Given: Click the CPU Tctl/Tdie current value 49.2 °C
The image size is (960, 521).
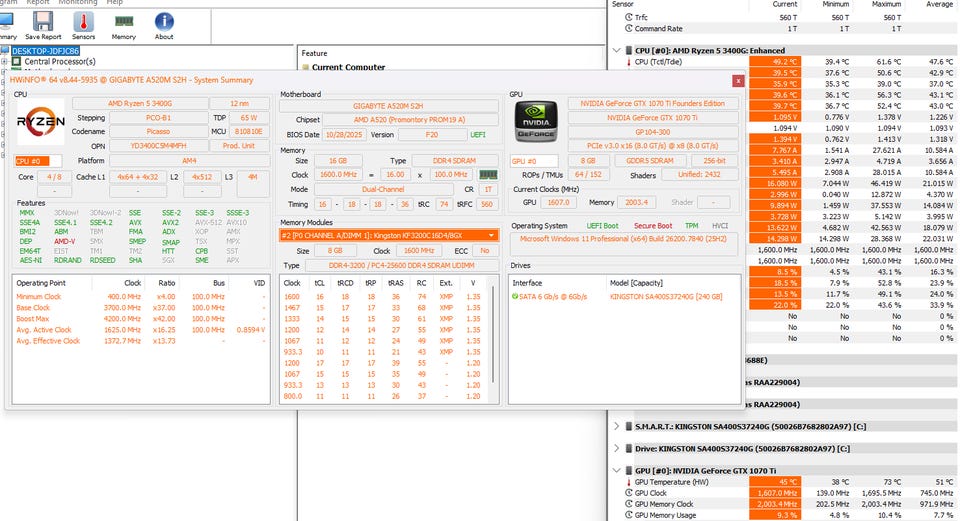Looking at the screenshot, I should 774,62.
